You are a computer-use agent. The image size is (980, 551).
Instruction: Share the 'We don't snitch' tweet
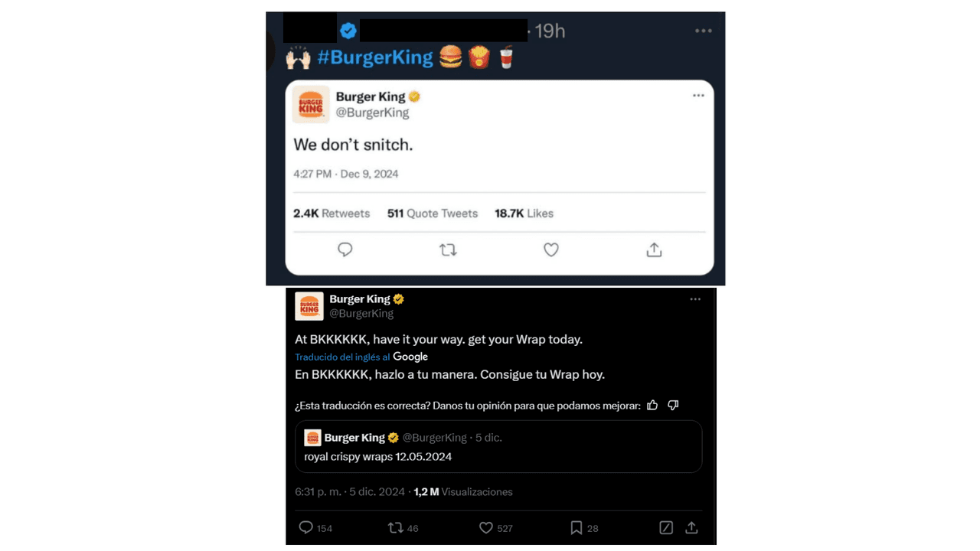[654, 249]
